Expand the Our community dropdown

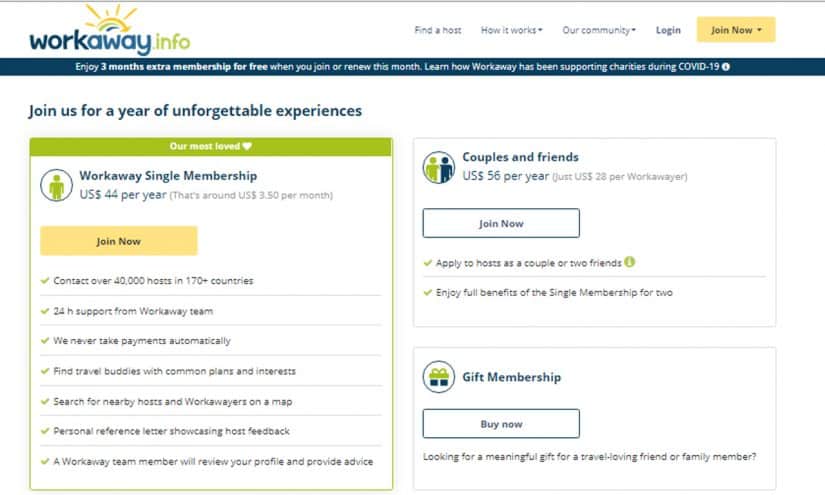point(599,30)
